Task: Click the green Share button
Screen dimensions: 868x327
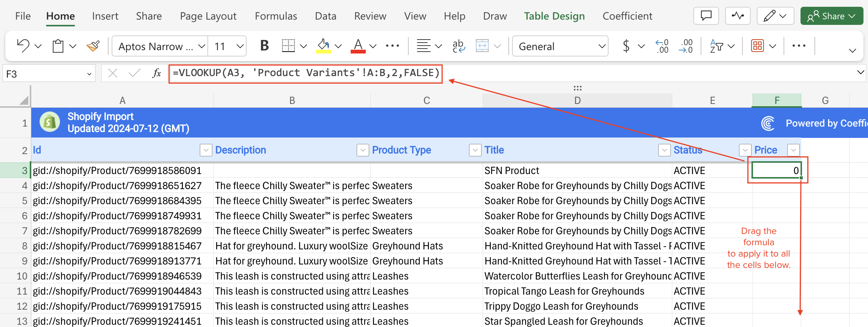Action: pos(831,16)
